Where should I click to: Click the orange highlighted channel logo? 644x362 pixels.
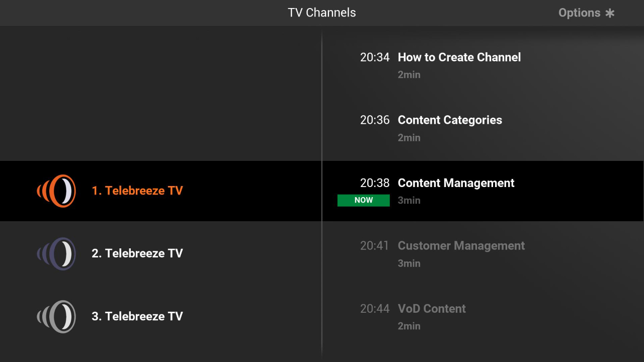(x=56, y=191)
